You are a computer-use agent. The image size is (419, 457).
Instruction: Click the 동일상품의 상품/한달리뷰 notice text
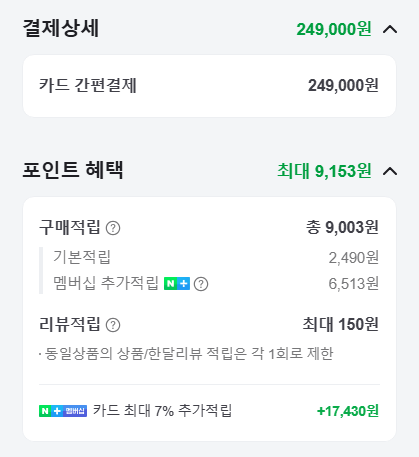(x=186, y=354)
